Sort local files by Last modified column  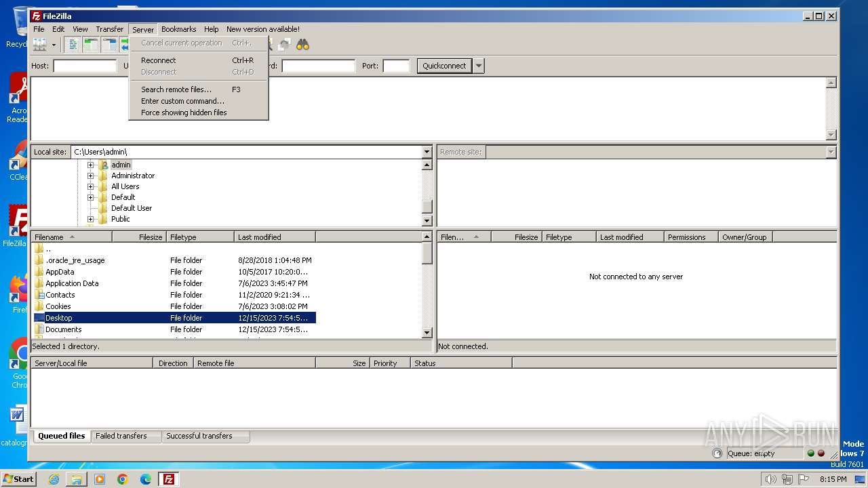point(275,237)
